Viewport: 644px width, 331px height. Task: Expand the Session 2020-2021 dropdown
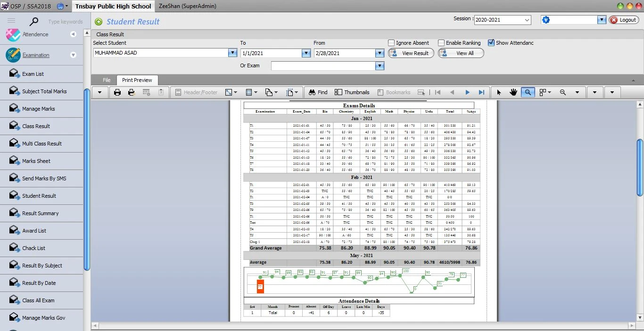pos(527,20)
